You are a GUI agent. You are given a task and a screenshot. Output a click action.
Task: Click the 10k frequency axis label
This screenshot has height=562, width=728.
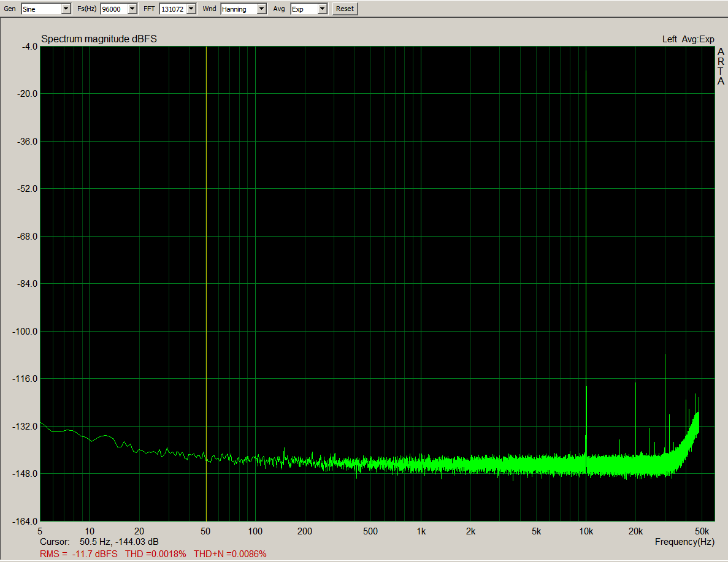(x=586, y=531)
